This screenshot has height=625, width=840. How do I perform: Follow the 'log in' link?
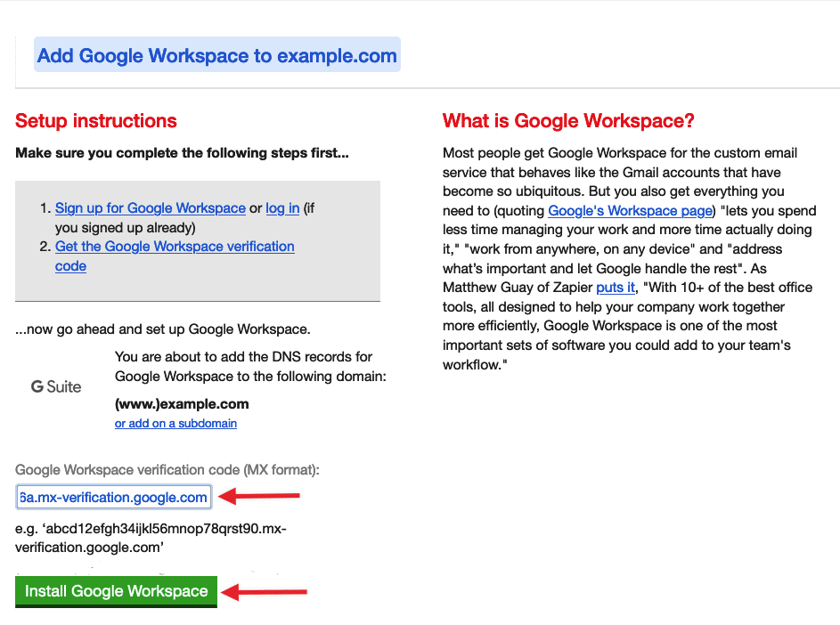pos(282,207)
